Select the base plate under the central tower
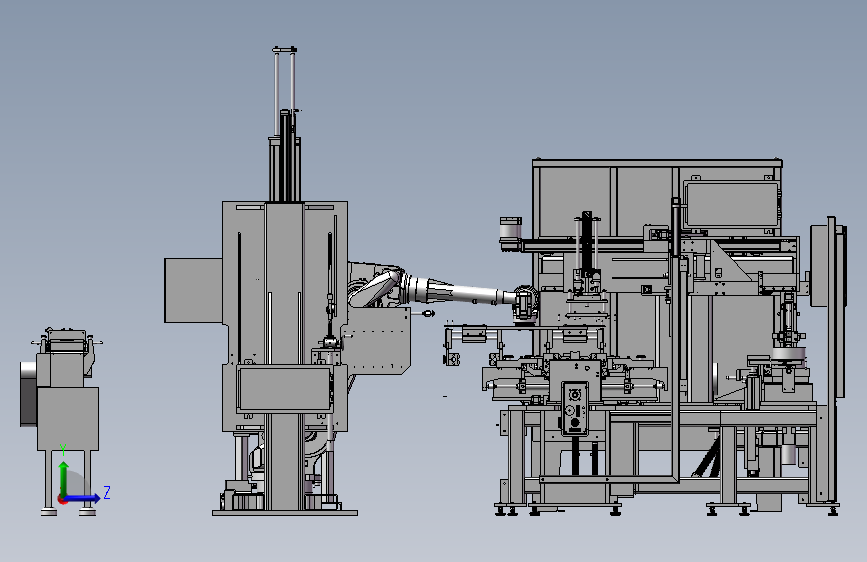 coord(285,513)
